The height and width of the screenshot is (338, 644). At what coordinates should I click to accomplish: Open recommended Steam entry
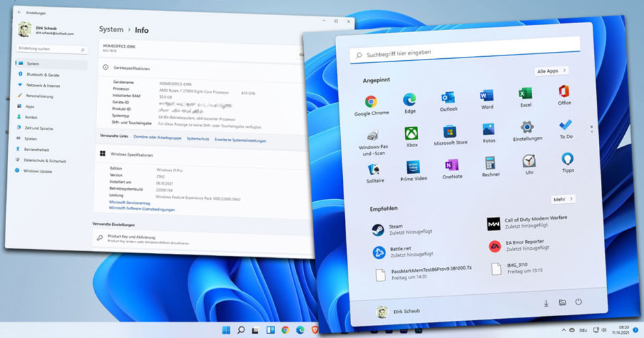click(401, 229)
